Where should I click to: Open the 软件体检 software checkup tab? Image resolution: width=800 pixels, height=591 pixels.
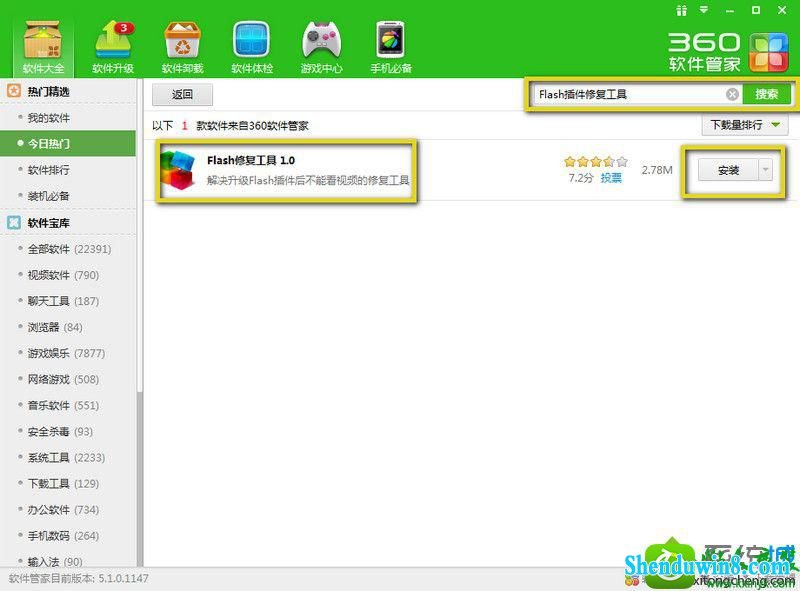(x=252, y=47)
